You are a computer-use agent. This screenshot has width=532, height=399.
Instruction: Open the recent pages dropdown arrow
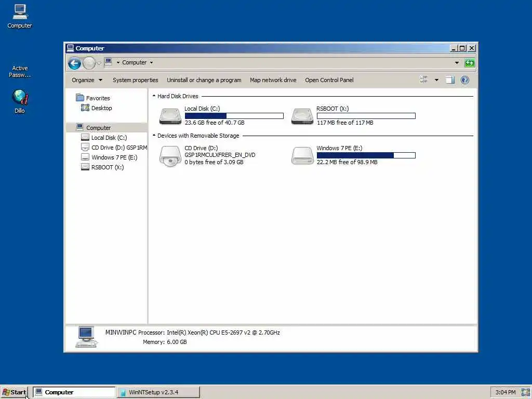99,63
